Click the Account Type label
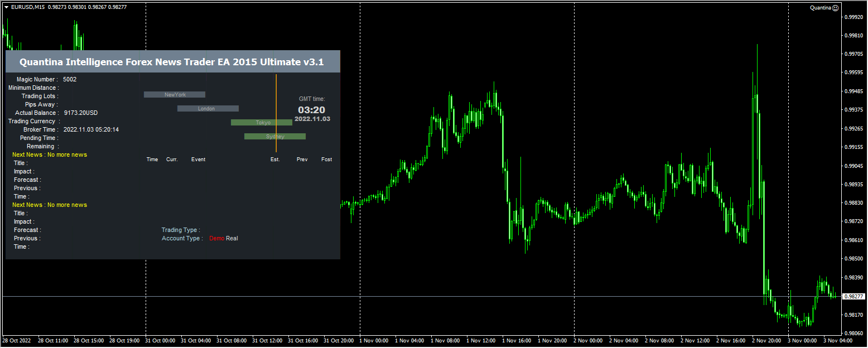 click(x=182, y=238)
